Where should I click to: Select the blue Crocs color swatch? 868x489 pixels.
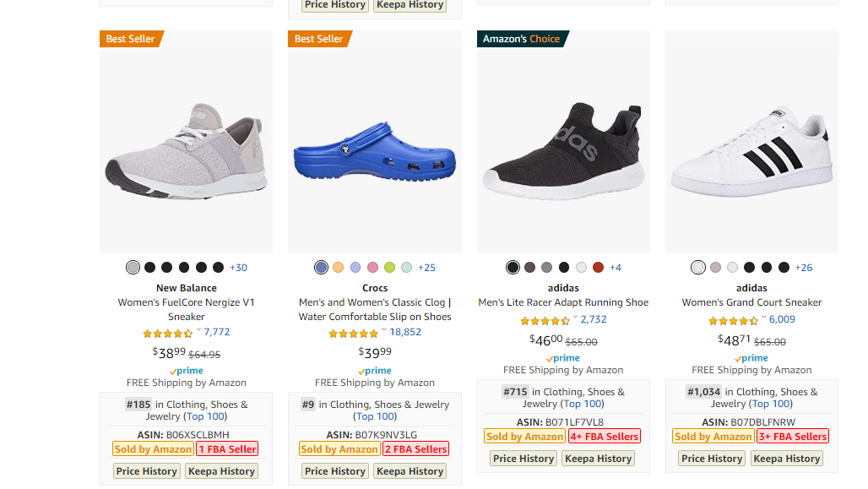[321, 268]
